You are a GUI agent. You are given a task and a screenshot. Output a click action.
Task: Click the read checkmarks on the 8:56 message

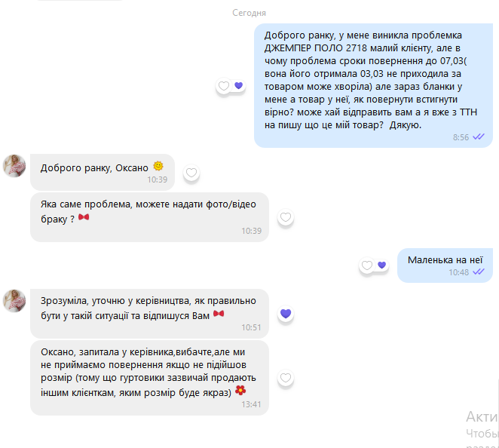pyautogui.click(x=479, y=137)
